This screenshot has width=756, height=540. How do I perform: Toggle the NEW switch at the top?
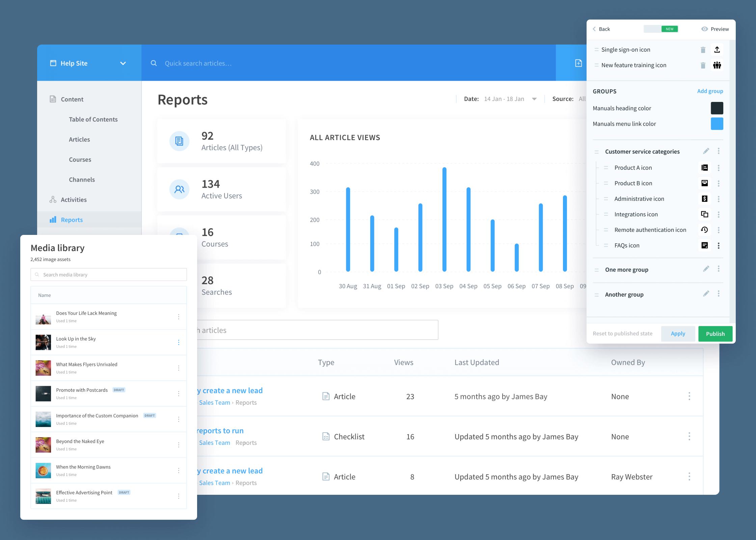(661, 29)
